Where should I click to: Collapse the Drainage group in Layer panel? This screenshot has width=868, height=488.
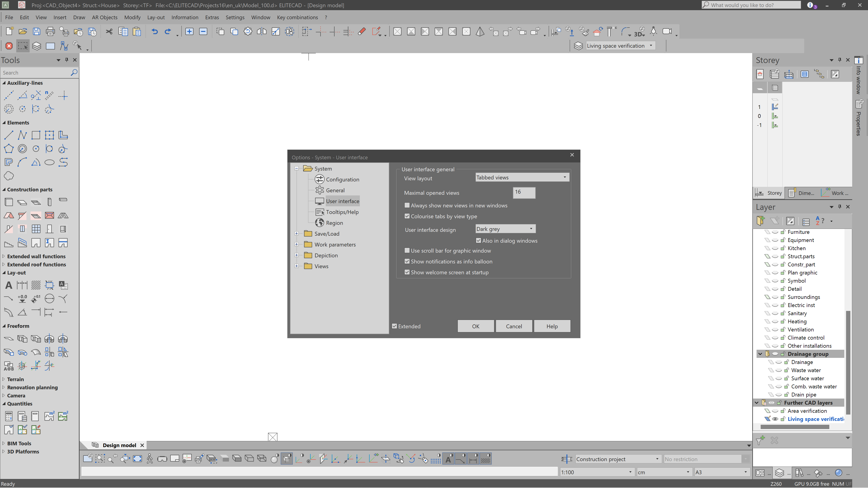pyautogui.click(x=760, y=354)
